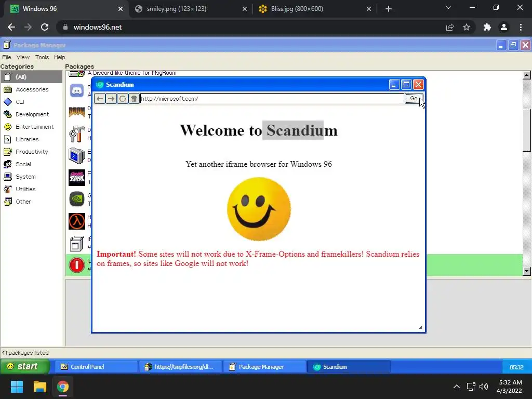The image size is (532, 399).
Task: Click the Windows 96 start button
Action: 24,366
